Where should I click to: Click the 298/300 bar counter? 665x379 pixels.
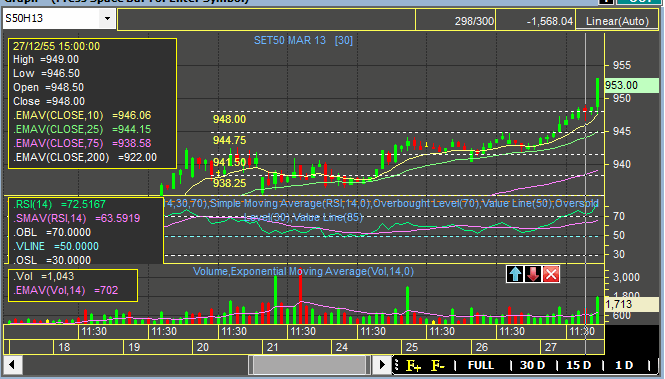[474, 21]
